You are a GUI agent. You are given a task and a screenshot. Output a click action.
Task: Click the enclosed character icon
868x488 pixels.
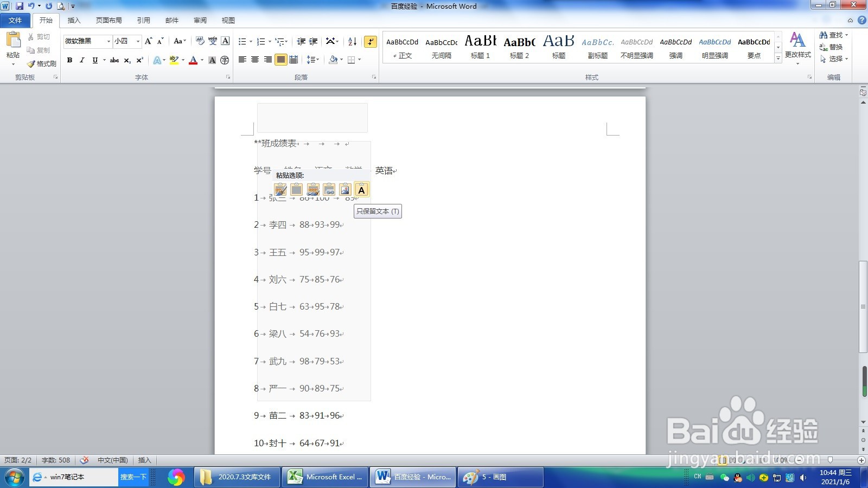(225, 60)
